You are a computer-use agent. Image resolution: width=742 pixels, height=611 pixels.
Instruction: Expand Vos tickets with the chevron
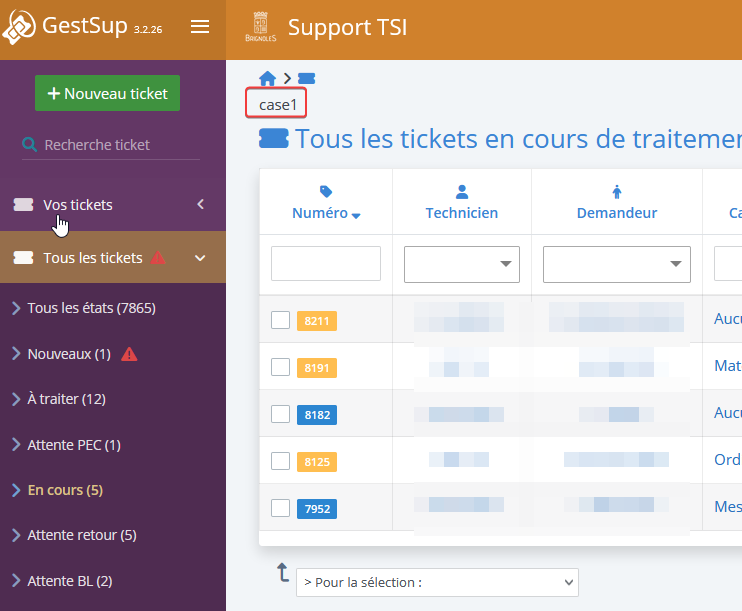tap(201, 204)
